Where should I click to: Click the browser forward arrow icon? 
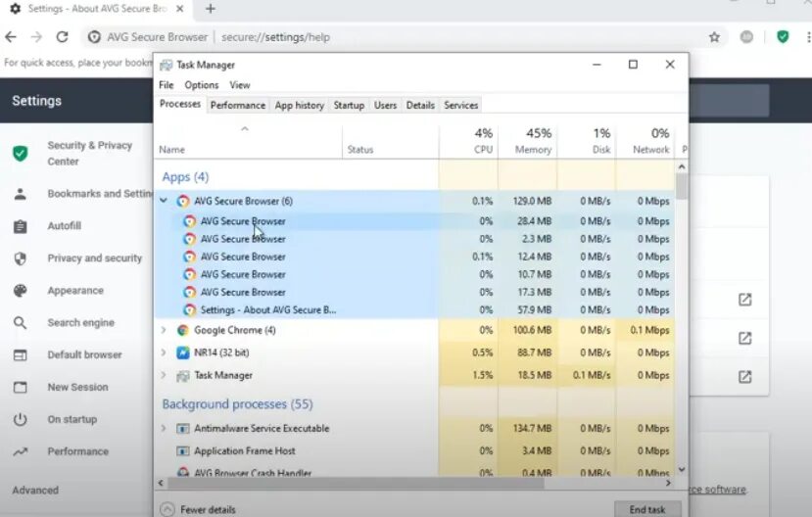click(36, 37)
